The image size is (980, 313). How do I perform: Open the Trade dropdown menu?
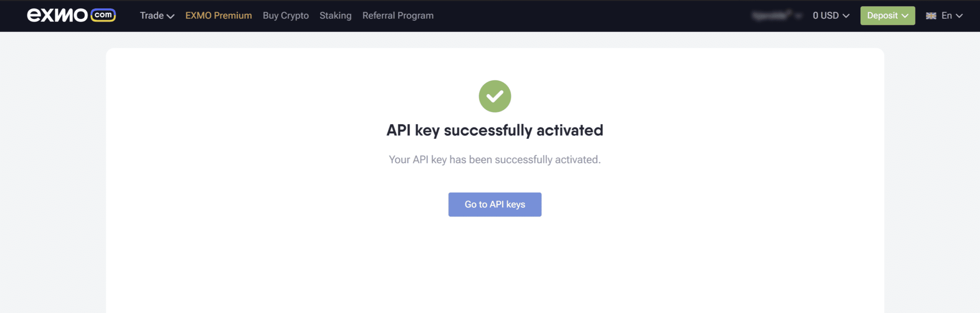157,15
